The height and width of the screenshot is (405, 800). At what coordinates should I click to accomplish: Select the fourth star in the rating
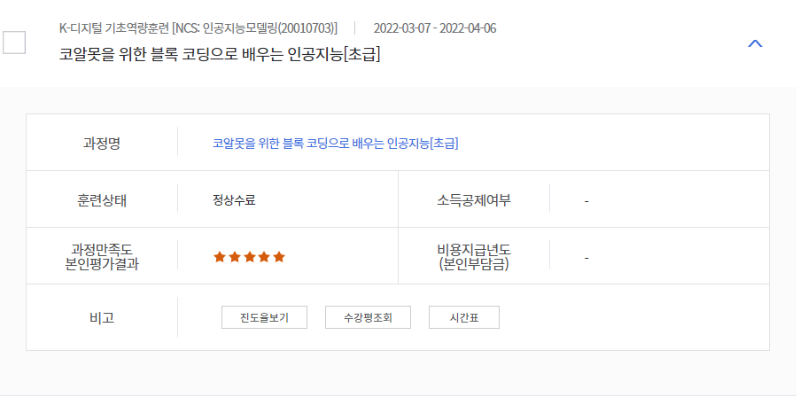point(264,257)
